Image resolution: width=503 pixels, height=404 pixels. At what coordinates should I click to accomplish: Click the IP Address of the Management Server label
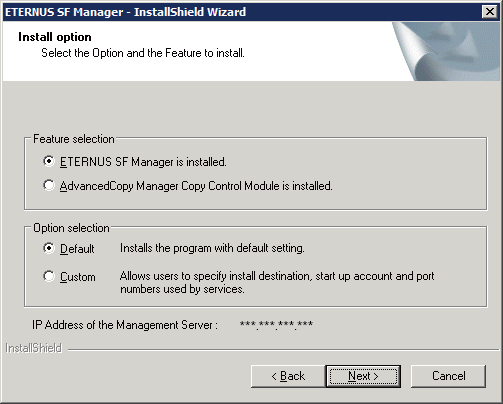(x=125, y=325)
